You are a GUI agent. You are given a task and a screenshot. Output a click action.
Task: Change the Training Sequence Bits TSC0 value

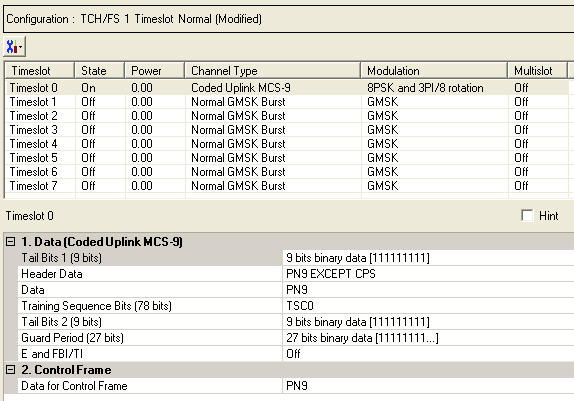(428, 306)
